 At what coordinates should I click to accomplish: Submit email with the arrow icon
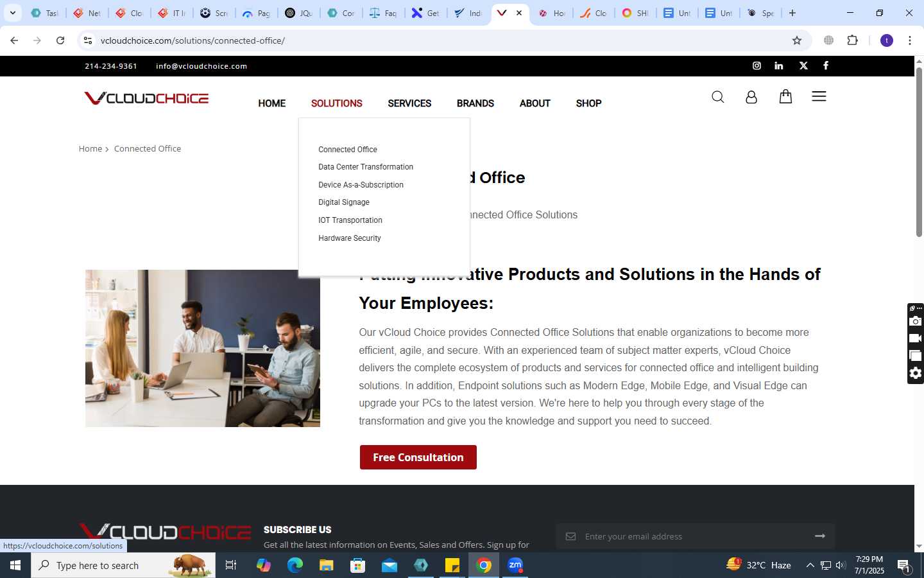[820, 536]
